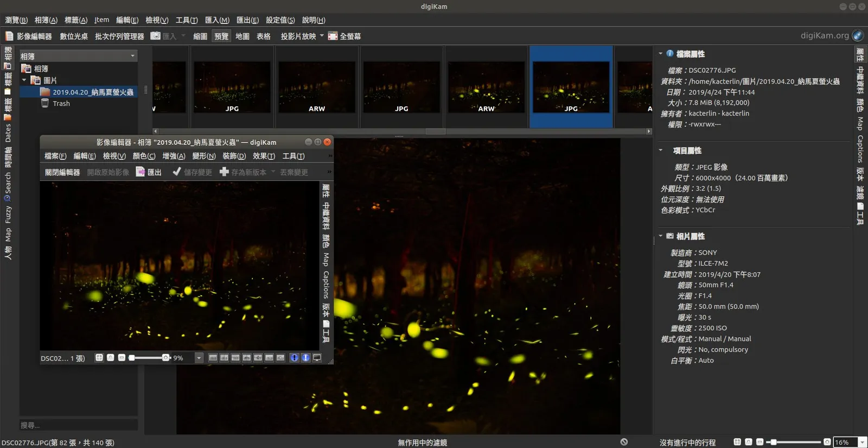Open the 變形(N) menu in the editor

click(204, 156)
